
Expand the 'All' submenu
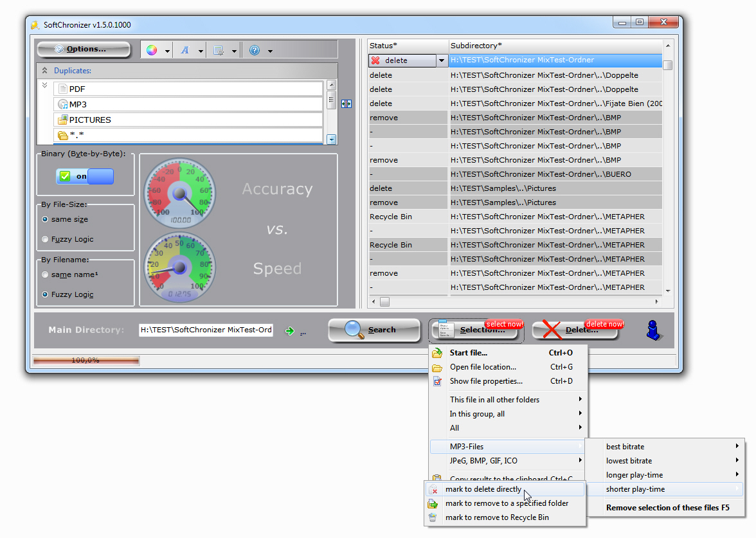point(509,428)
